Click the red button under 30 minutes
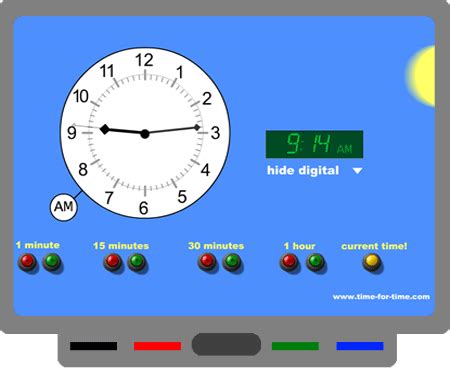The height and width of the screenshot is (370, 450). click(x=207, y=262)
